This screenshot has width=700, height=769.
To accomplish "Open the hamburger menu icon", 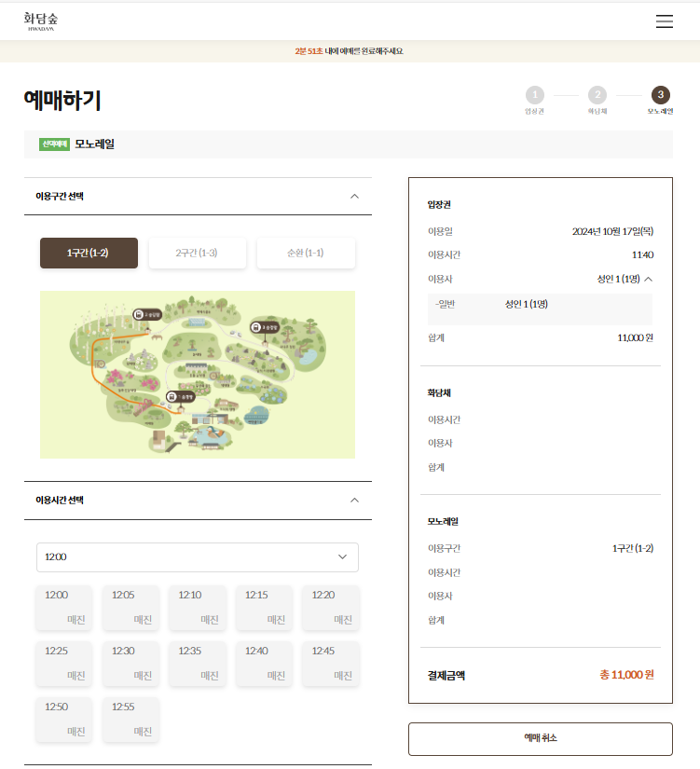I will [x=665, y=21].
